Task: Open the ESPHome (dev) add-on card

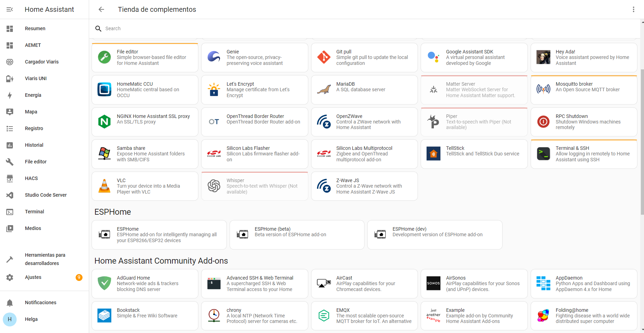Action: pos(435,235)
